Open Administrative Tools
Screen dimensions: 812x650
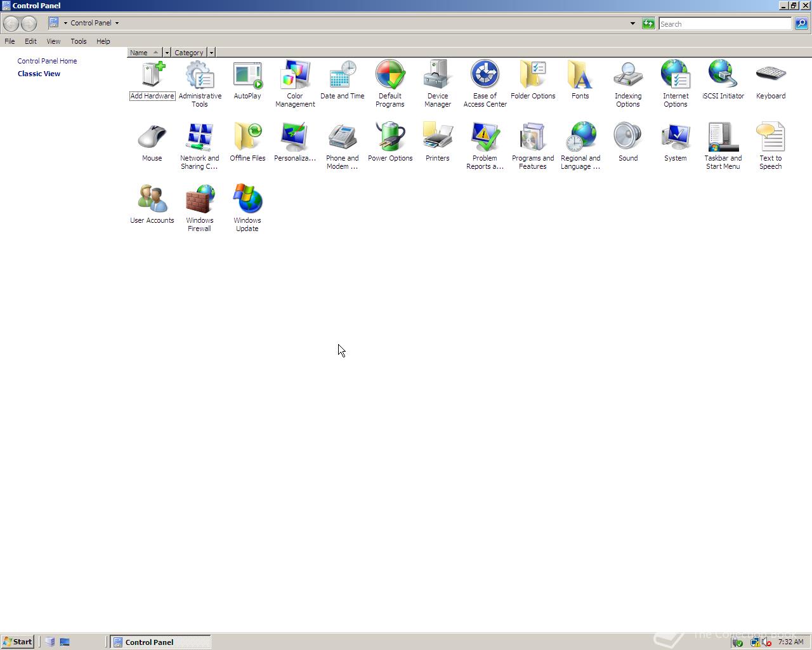(200, 83)
